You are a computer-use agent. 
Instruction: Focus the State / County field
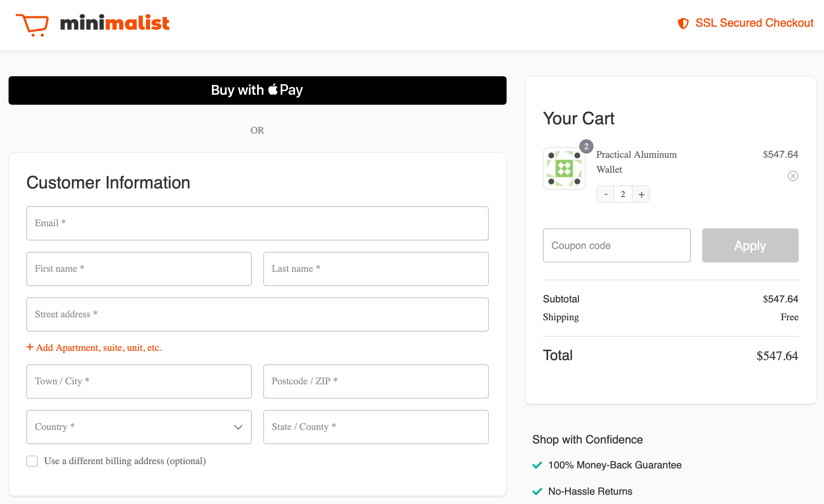tap(376, 427)
